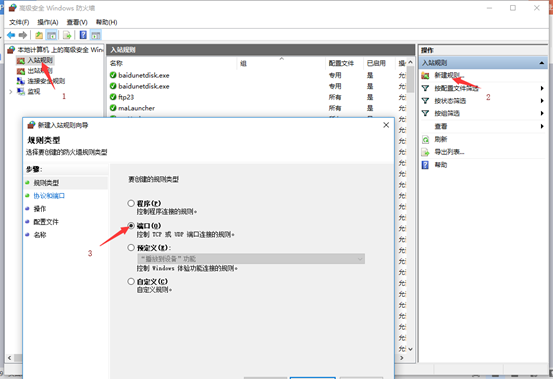Click the green check icon beside ftp23
553x379 pixels.
[113, 97]
